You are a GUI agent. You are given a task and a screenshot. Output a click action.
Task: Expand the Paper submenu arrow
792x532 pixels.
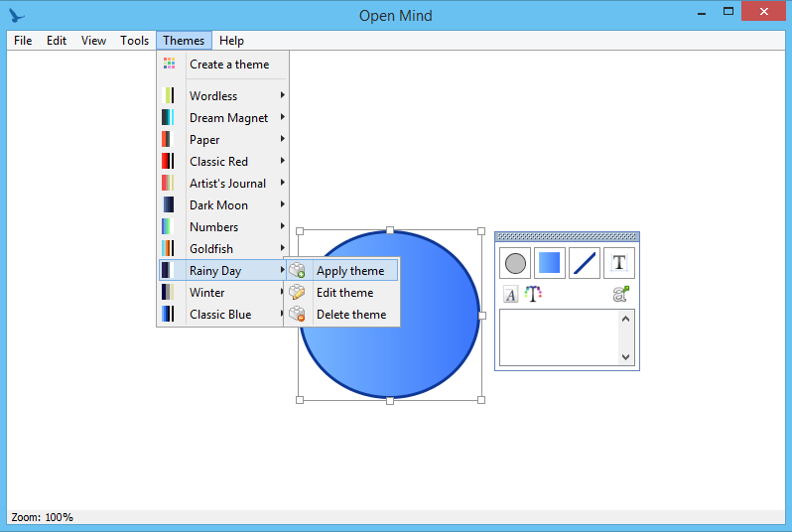pyautogui.click(x=282, y=138)
